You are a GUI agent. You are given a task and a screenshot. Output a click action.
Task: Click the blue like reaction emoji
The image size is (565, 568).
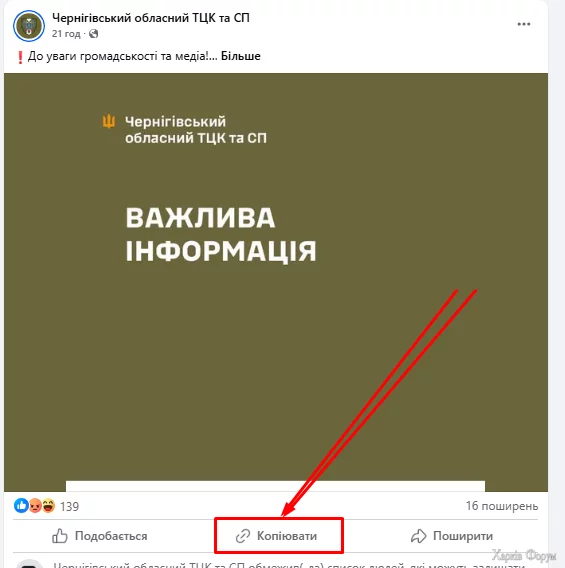[x=21, y=505]
